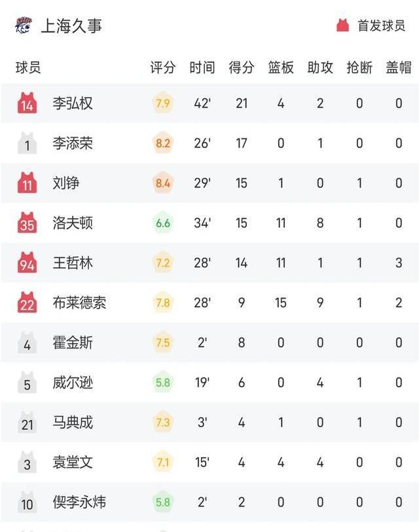Select the 威尔逊 player row
The width and height of the screenshot is (419, 532).
click(210, 383)
